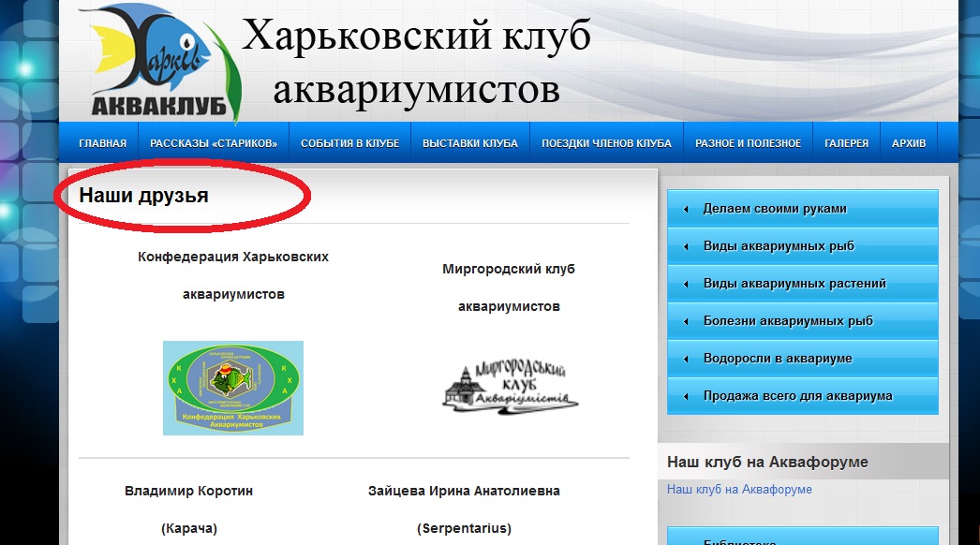980x545 pixels.
Task: Follow the Наш клуб на Аквафоруме link
Action: [x=739, y=490]
